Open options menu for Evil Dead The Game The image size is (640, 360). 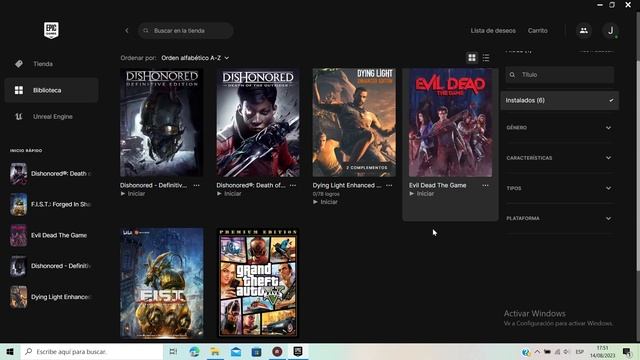pyautogui.click(x=485, y=185)
